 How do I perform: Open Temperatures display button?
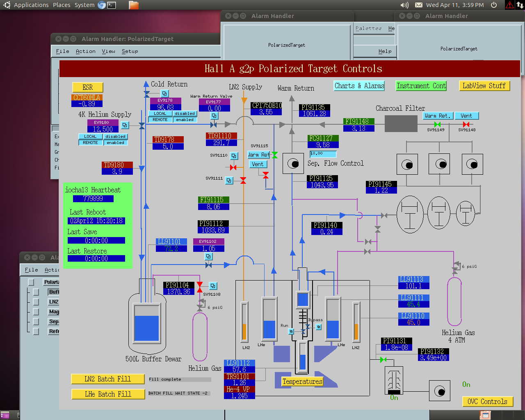[302, 381]
